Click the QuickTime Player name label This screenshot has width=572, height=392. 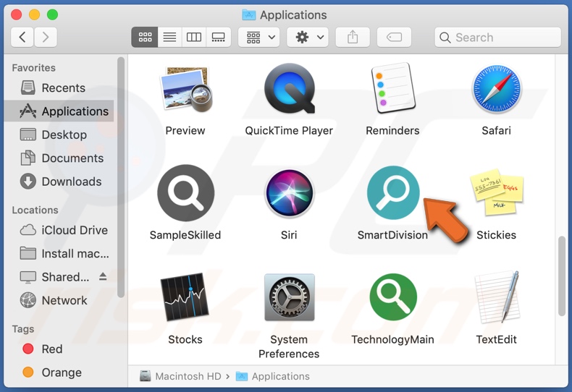pos(289,130)
